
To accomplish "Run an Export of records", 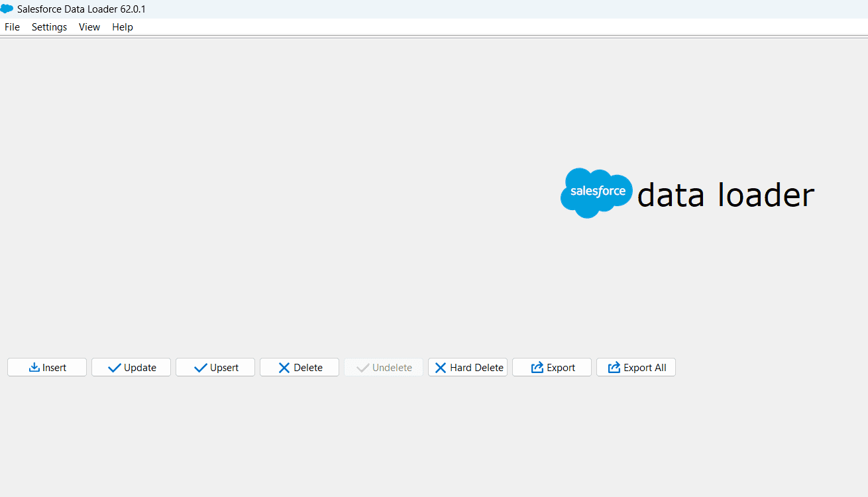I will pos(551,367).
